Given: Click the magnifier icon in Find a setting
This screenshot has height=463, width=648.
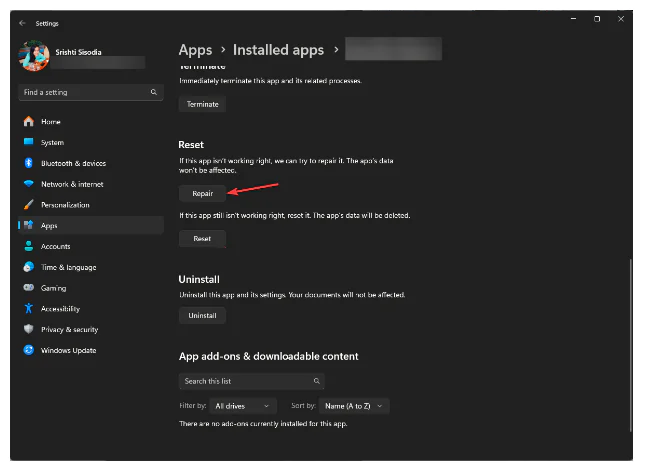Looking at the screenshot, I should pos(154,92).
